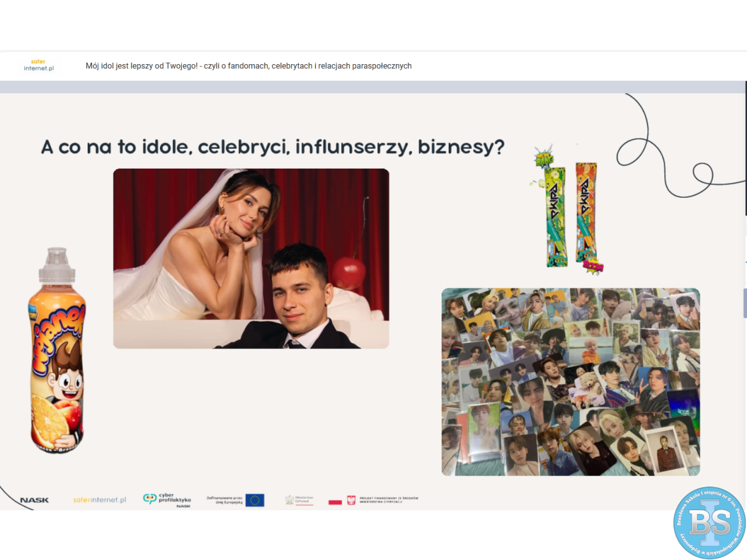Open the photocards collage image
Screen dimensions: 747x560
570,381
